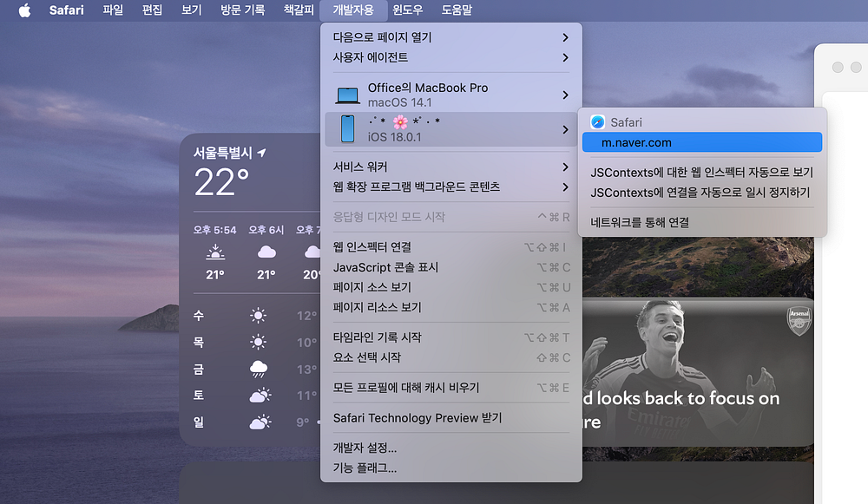This screenshot has width=868, height=504.
Task: Click the MacBook laptop icon
Action: 348,95
